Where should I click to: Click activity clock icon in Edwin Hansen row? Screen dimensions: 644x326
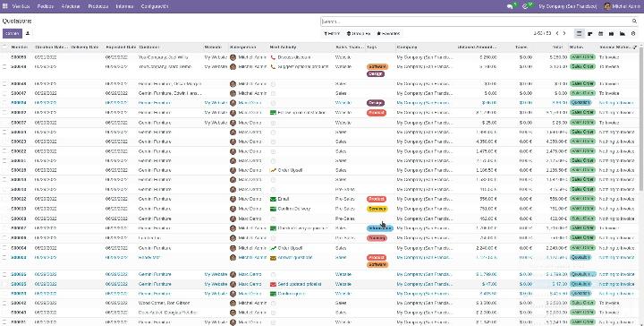(273, 93)
